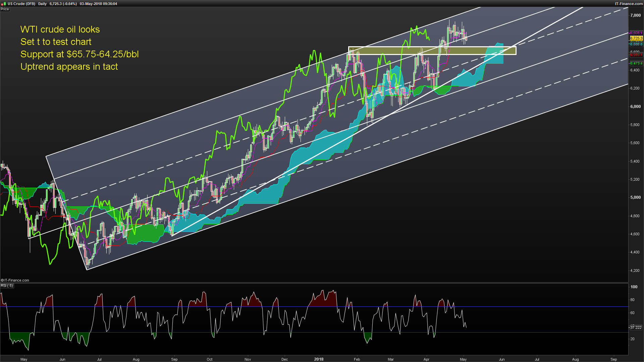The width and height of the screenshot is (644, 362).
Task: Click the magenta 6,808.1 price tag
Action: tap(636, 33)
